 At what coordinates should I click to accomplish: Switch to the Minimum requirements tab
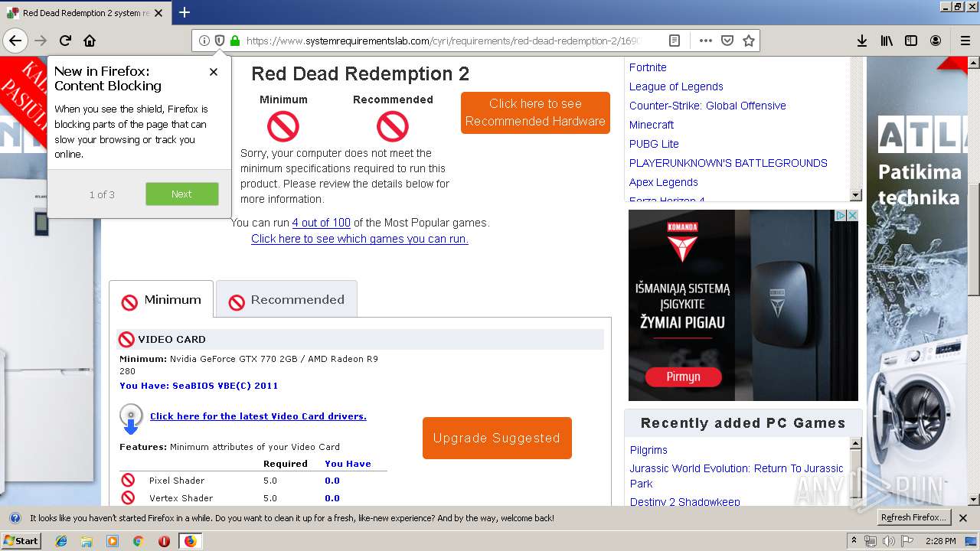(162, 300)
